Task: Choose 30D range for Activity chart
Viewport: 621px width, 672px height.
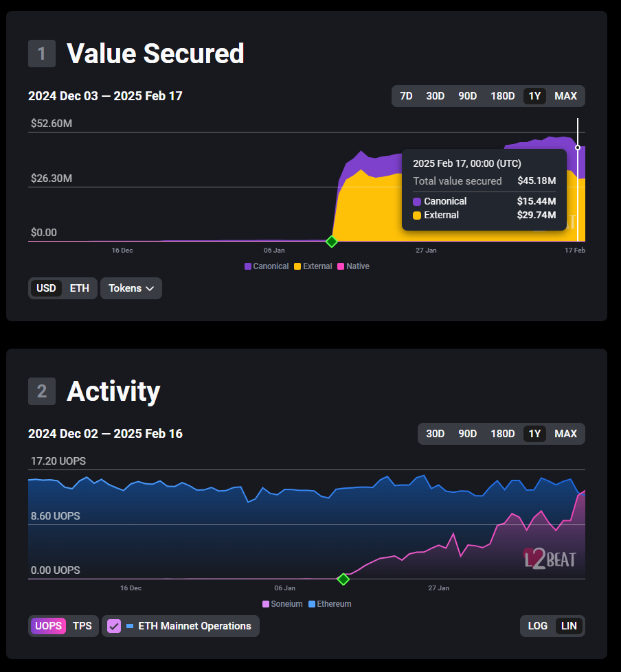Action: [435, 434]
